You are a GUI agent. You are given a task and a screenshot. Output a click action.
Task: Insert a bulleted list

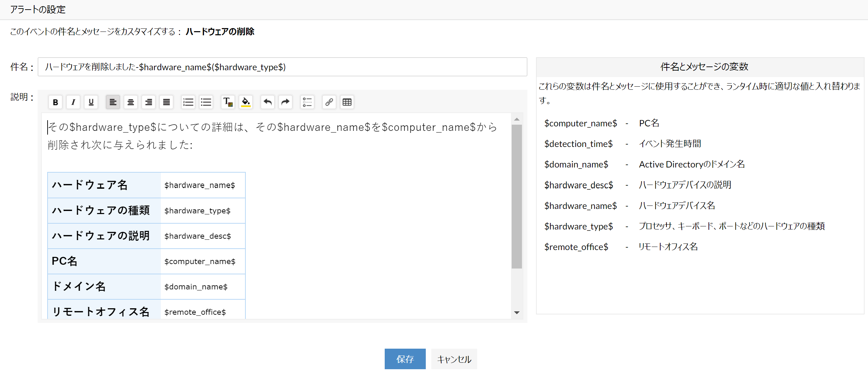click(206, 102)
